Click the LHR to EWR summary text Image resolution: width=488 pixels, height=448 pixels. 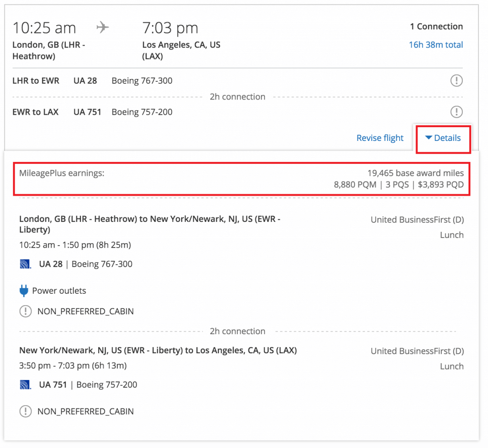tap(36, 81)
